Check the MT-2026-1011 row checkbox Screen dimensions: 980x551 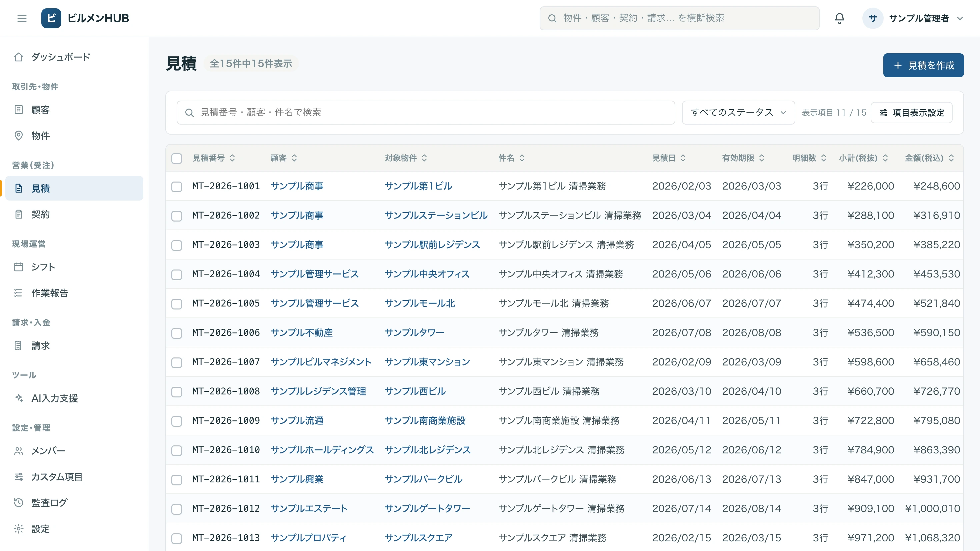(x=177, y=480)
